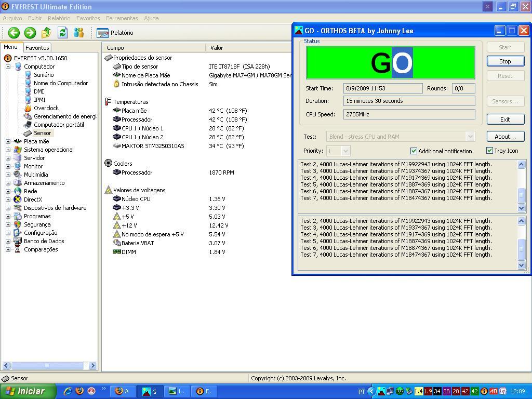Open the Relatório menu
The height and width of the screenshot is (399, 532).
tap(59, 18)
